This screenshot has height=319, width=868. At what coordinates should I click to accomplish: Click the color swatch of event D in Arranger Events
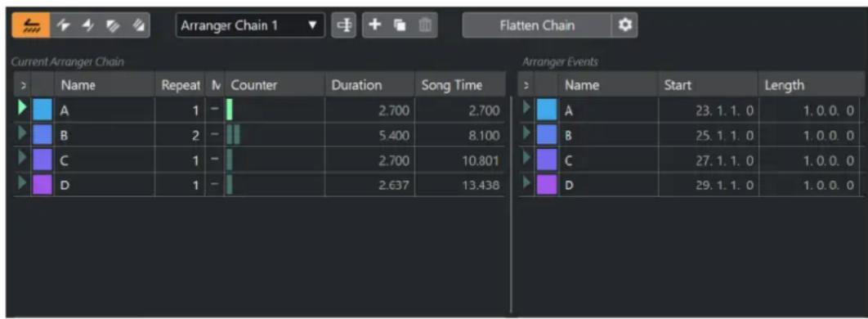pos(547,185)
